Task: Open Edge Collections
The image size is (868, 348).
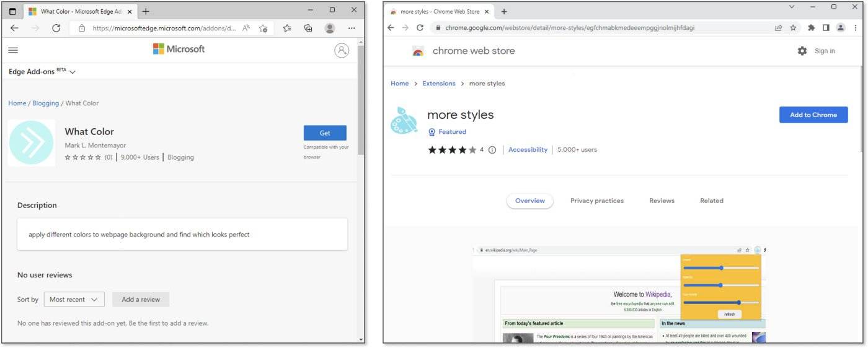Action: (308, 28)
